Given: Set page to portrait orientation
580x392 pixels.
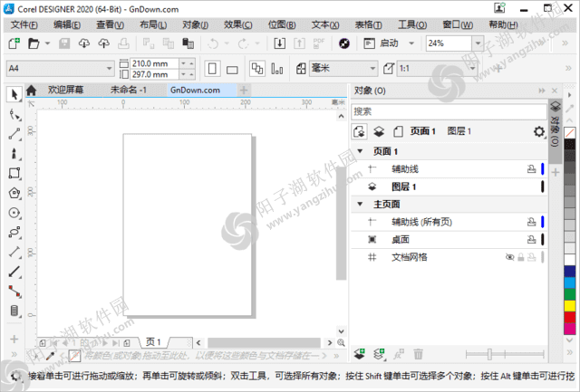Looking at the screenshot, I should pos(212,69).
